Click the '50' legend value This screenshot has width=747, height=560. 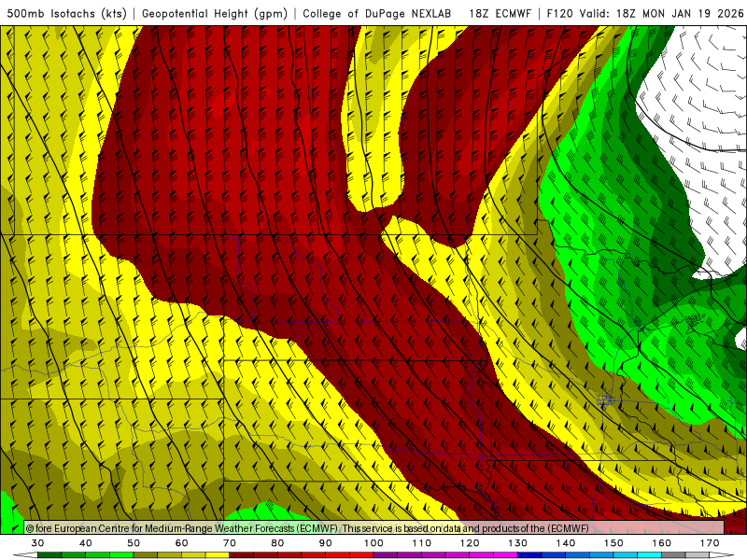click(134, 543)
